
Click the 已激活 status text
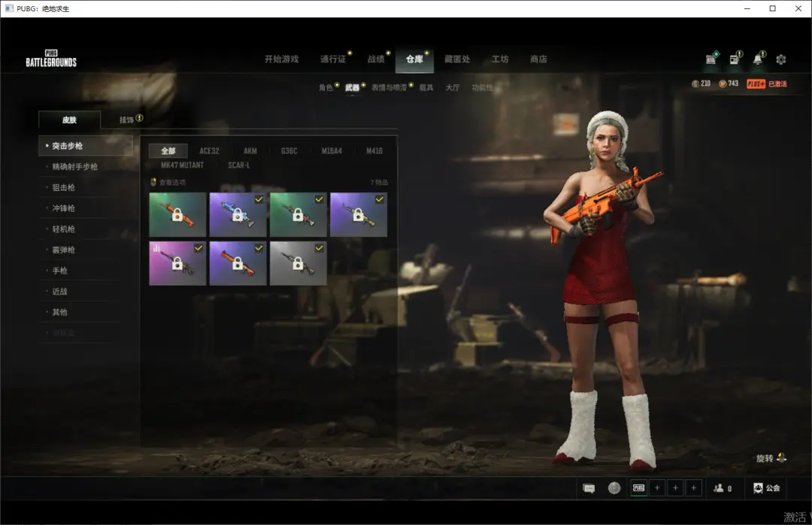click(777, 83)
